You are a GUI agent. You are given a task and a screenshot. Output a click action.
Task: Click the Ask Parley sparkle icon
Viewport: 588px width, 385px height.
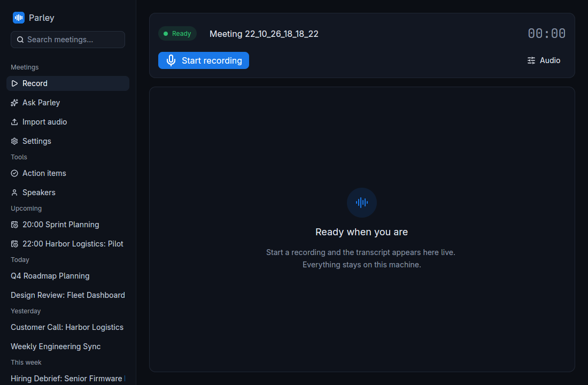(14, 103)
